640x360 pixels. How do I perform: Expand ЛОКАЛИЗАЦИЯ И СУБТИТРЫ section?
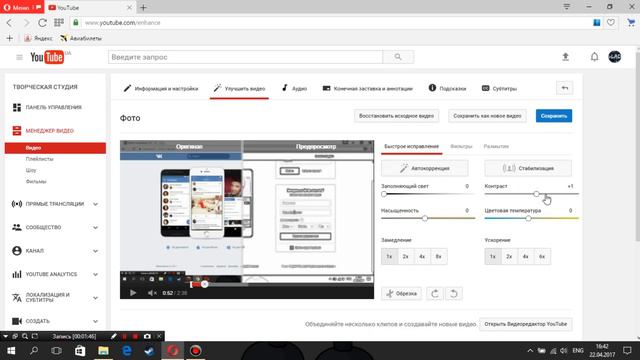95,298
